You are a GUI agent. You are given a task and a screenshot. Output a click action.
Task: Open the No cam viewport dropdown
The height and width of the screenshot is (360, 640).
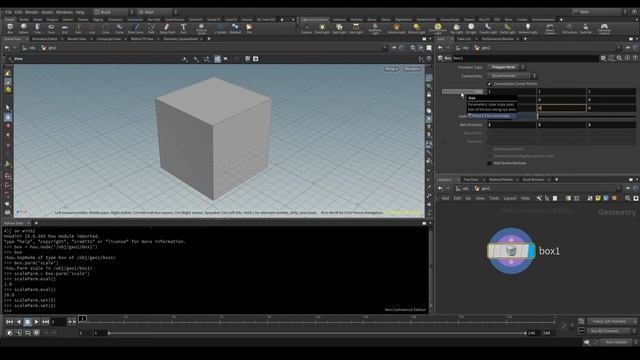point(412,69)
